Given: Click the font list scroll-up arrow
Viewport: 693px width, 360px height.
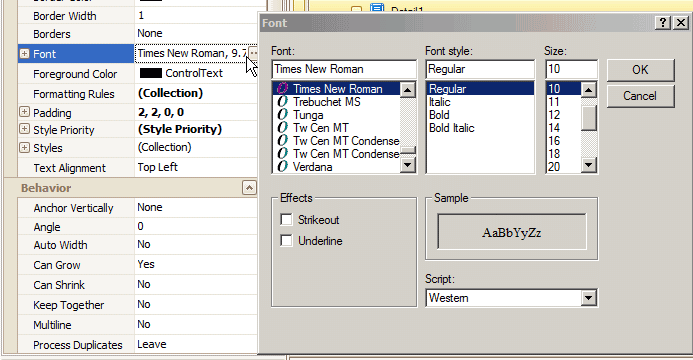Looking at the screenshot, I should point(407,90).
